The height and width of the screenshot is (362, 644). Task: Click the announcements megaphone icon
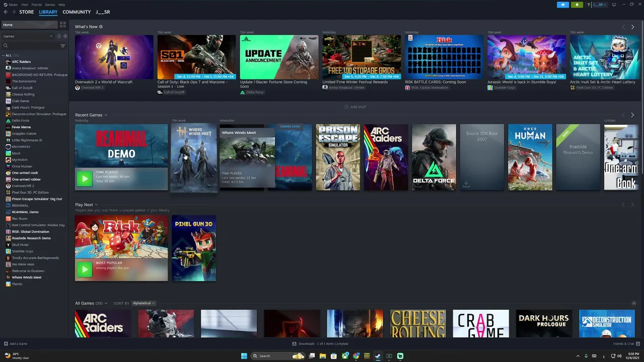coord(562,5)
